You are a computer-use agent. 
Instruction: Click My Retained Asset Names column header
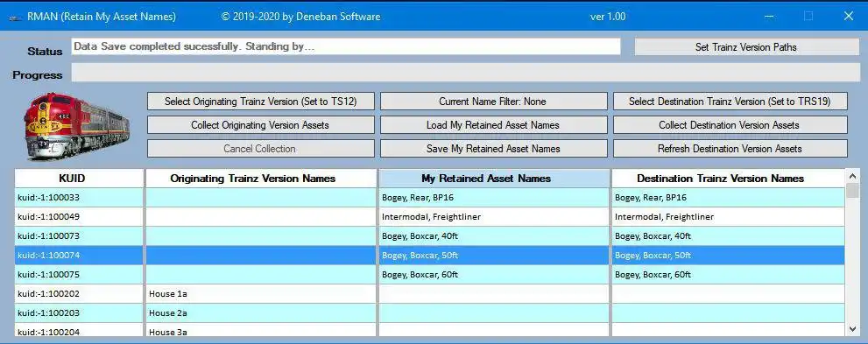(x=494, y=178)
